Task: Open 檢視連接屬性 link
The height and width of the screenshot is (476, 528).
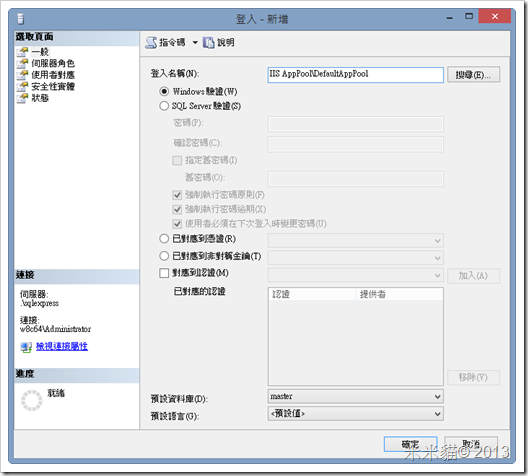Action: pyautogui.click(x=62, y=346)
